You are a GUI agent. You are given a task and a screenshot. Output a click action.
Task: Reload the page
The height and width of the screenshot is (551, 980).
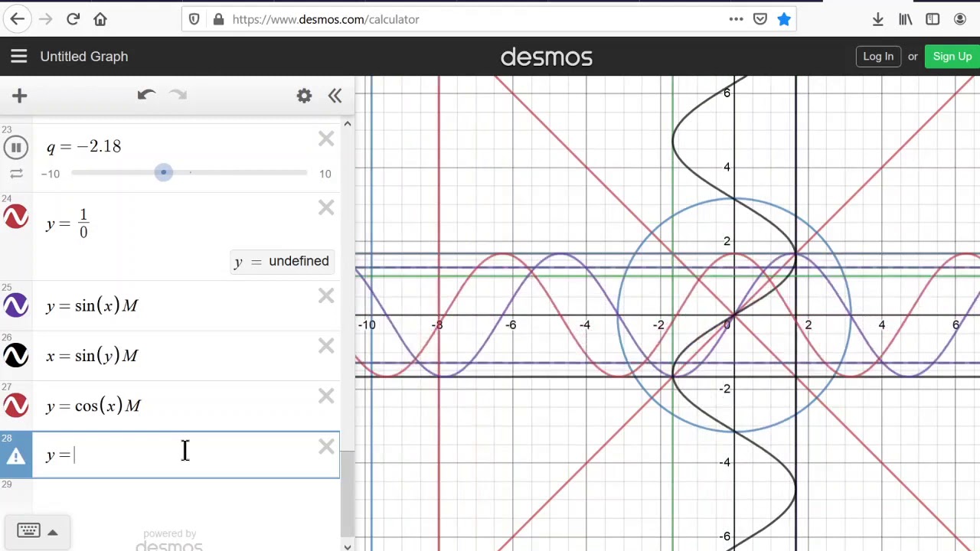click(73, 19)
